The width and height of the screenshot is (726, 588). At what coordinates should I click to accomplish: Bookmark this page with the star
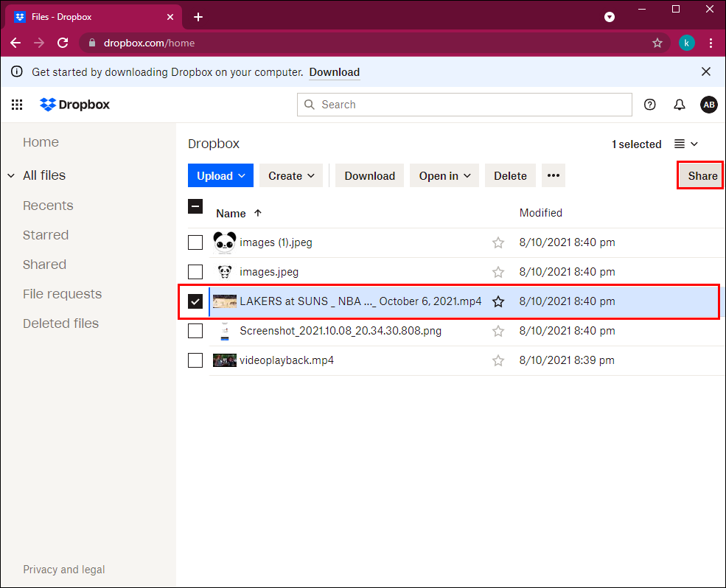[657, 43]
